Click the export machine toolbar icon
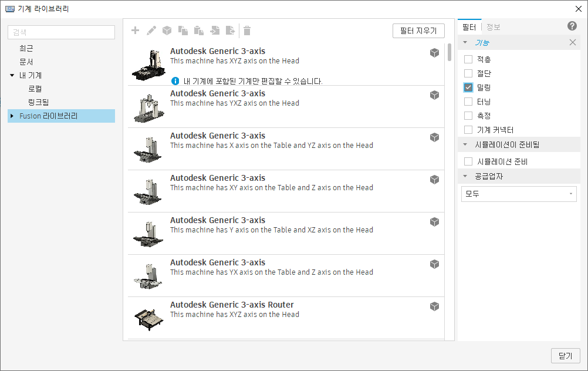 tap(230, 31)
